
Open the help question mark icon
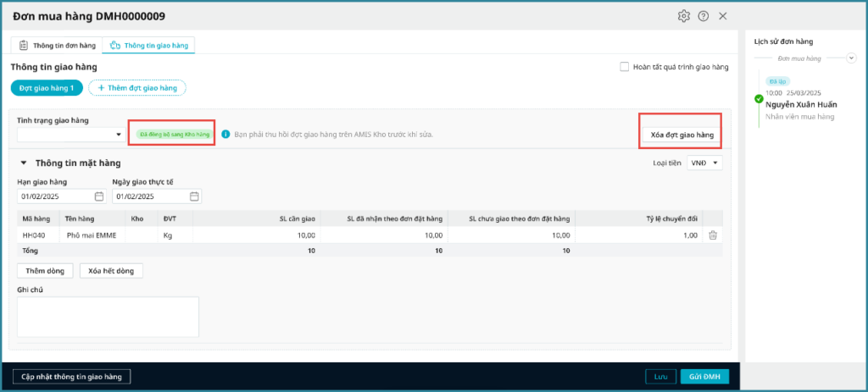tap(703, 16)
